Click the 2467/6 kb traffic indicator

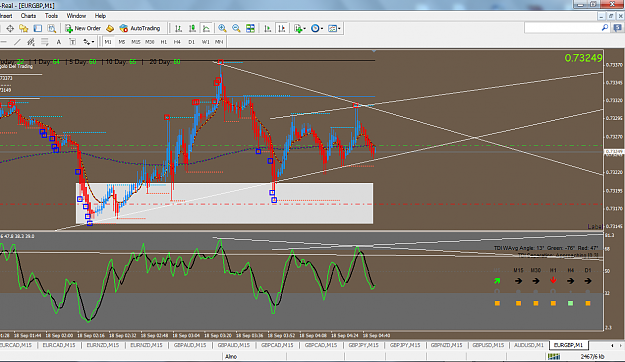(x=592, y=356)
